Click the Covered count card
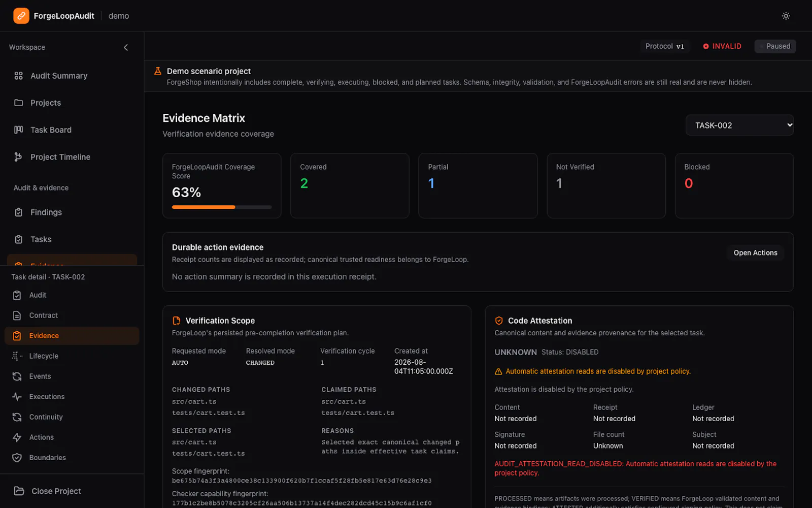Image resolution: width=812 pixels, height=508 pixels. [350, 185]
